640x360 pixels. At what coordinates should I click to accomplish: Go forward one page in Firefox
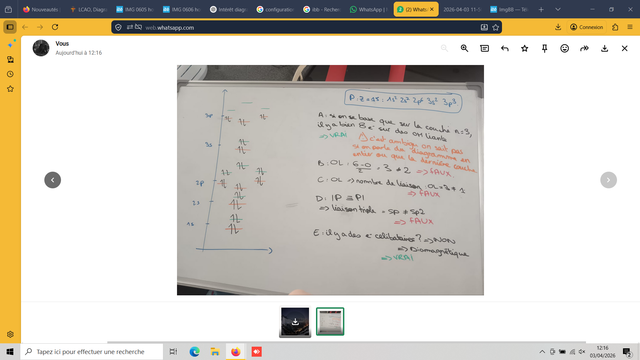[x=40, y=27]
